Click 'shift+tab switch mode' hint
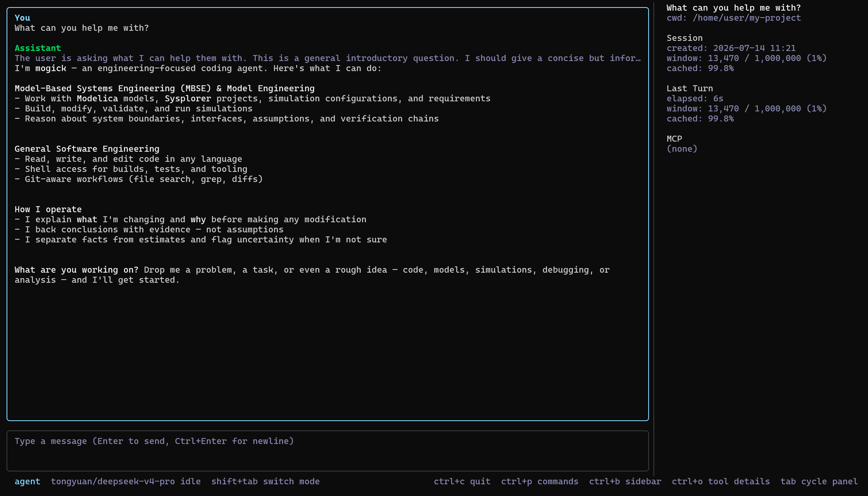The width and height of the screenshot is (868, 496). tap(265, 481)
